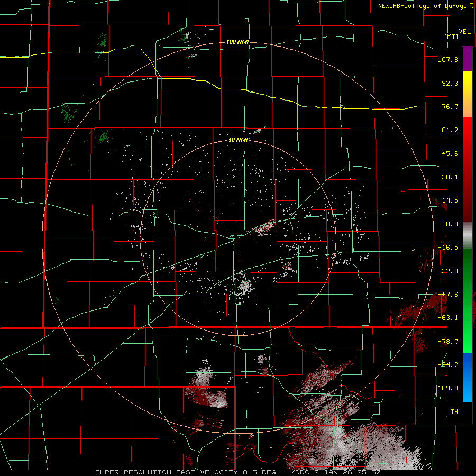Select the 107.8 scale value
476x476 pixels.
click(448, 59)
